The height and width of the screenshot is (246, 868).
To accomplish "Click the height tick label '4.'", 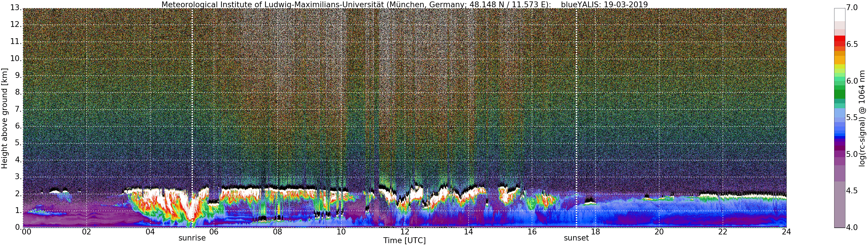I will (x=18, y=160).
